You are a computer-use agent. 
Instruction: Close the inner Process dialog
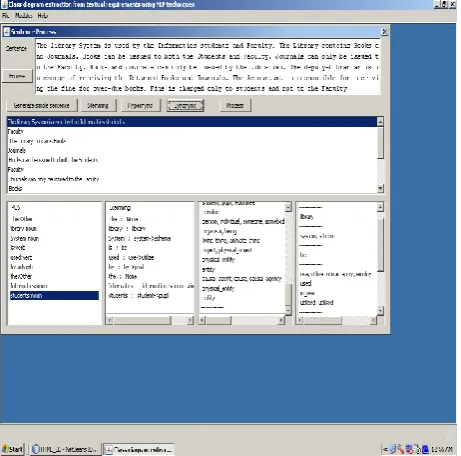[x=384, y=31]
